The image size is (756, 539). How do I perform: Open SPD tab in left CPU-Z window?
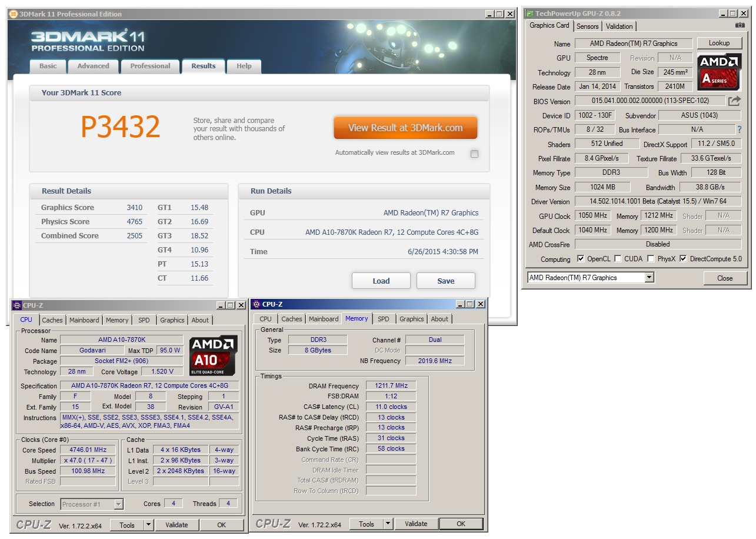tap(144, 320)
